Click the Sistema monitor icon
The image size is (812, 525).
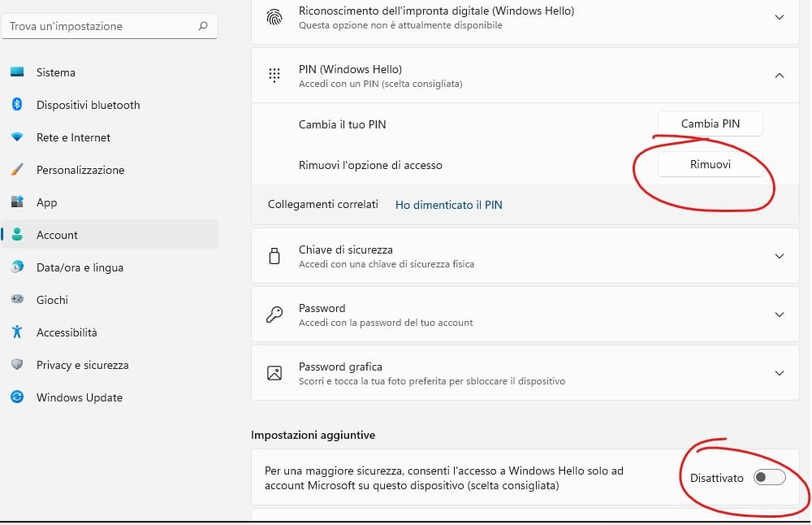click(17, 72)
